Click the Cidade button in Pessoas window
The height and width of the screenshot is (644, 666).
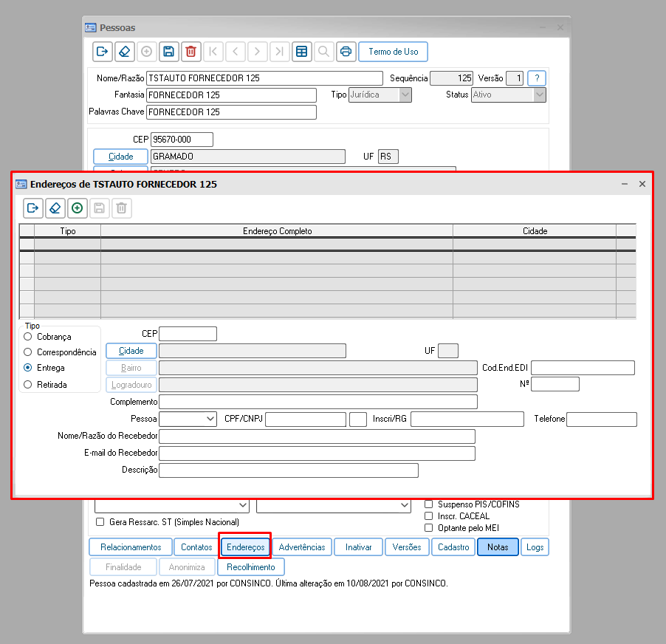[x=120, y=157]
